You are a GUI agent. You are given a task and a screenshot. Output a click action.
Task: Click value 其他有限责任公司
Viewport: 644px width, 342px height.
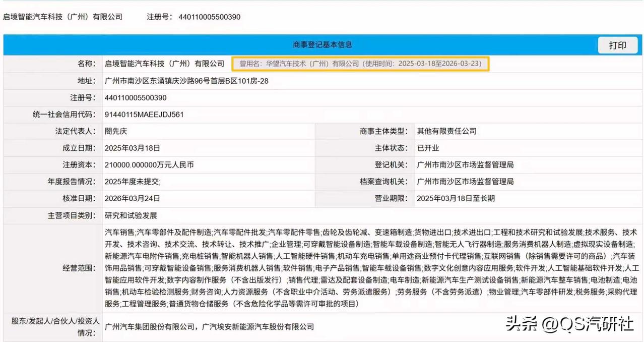pos(446,131)
